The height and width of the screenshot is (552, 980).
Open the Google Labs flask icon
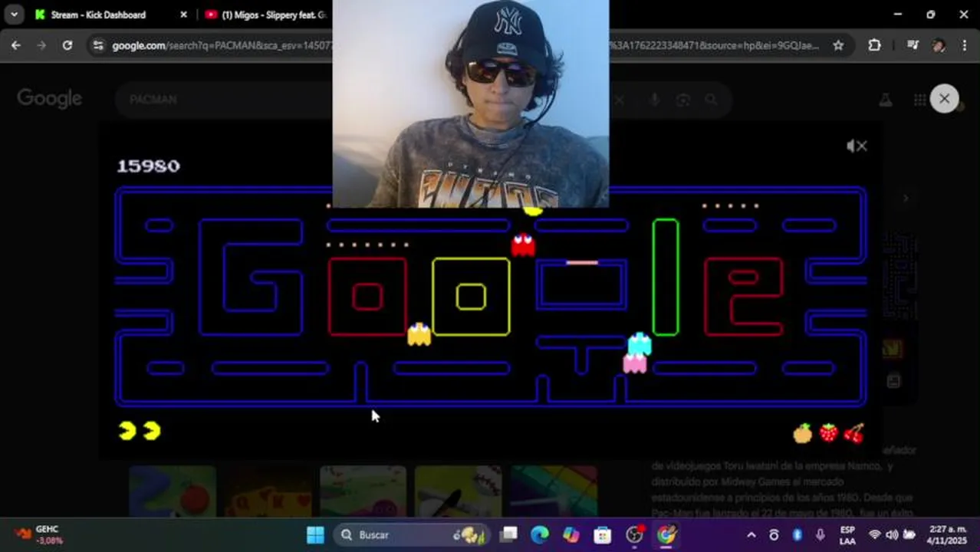885,100
